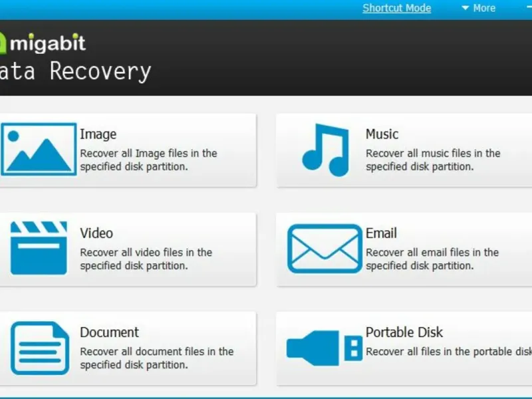Screen dimensions: 532x399
Task: Click 'Recover all document files' description
Action: 157,358
